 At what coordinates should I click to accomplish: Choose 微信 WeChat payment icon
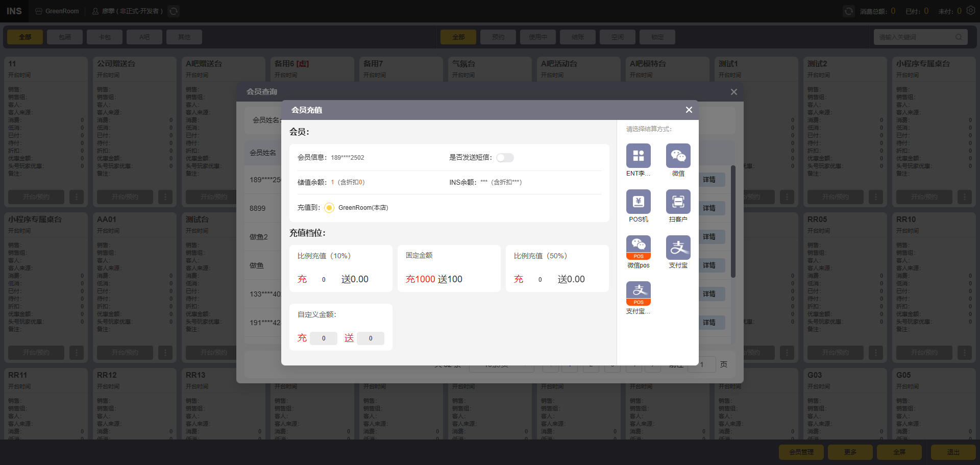pyautogui.click(x=678, y=156)
